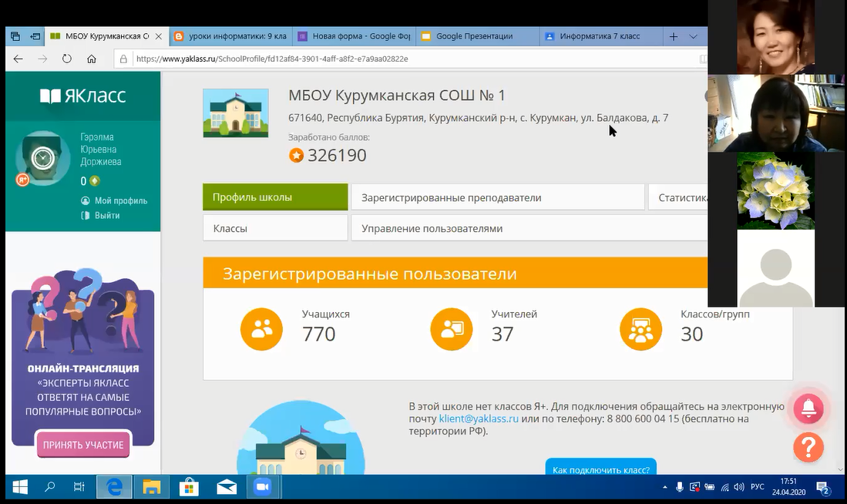The image size is (847, 504).
Task: Open new browser tab with plus icon
Action: coord(674,36)
